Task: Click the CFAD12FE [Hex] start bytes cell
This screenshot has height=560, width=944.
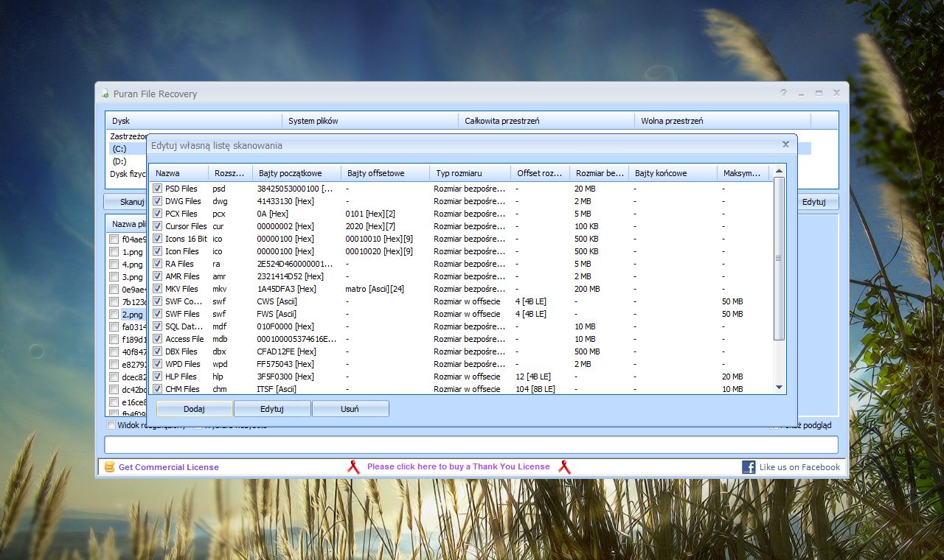Action: pos(286,351)
